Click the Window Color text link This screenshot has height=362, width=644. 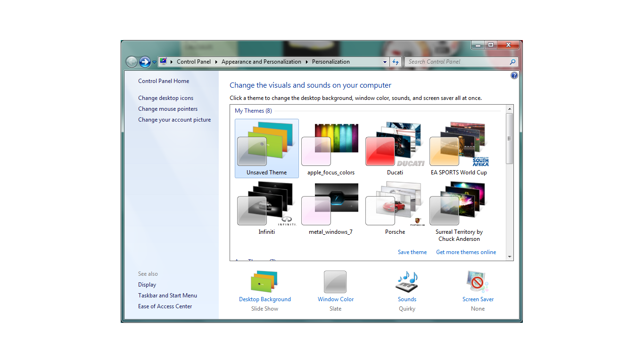336,299
